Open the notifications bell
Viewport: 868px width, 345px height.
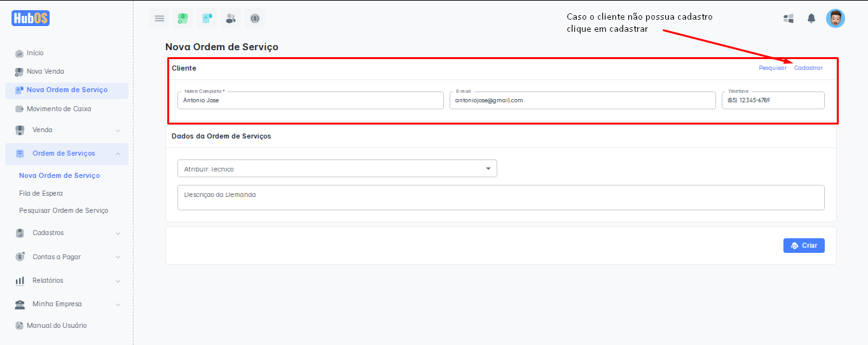pyautogui.click(x=811, y=18)
